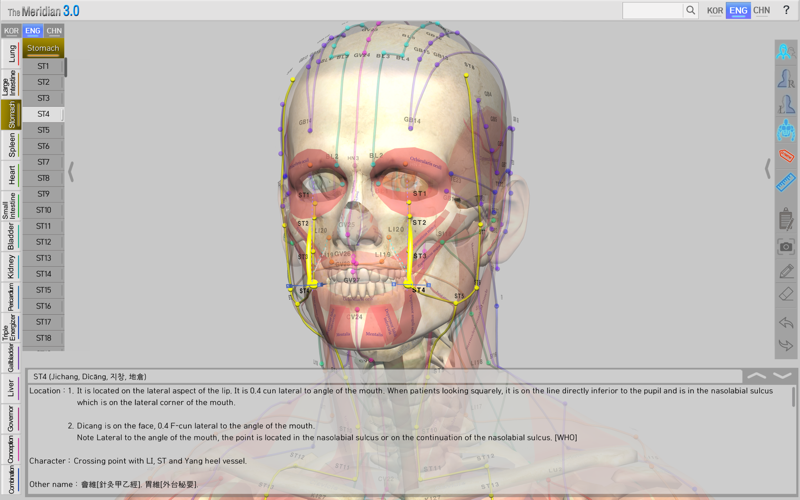This screenshot has width=800, height=500.
Task: Click the description panel scrollbar
Action: click(793, 397)
